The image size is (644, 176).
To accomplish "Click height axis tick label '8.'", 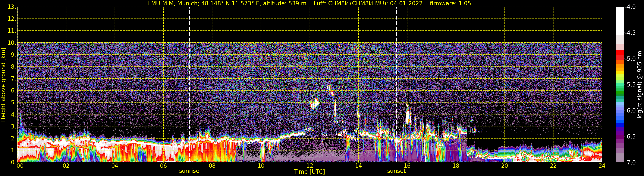I will coord(13,66).
